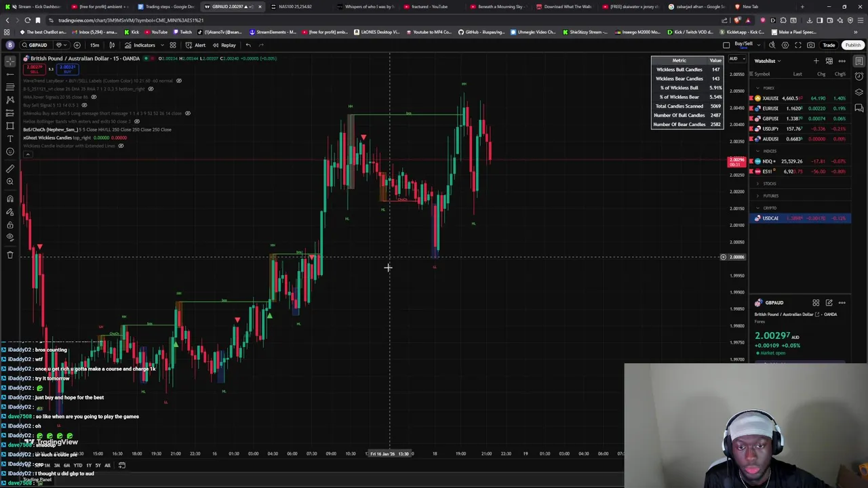Open the chats icon in right sidebar
The width and height of the screenshot is (868, 488).
(x=859, y=108)
